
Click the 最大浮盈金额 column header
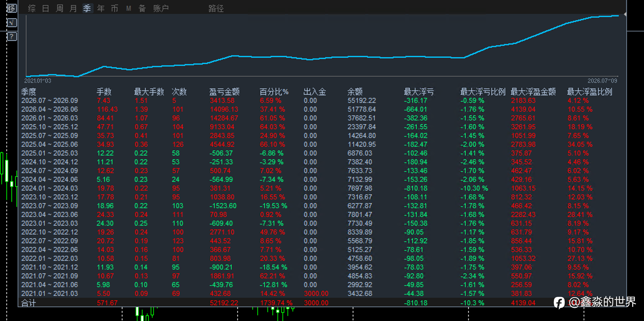pos(533,92)
